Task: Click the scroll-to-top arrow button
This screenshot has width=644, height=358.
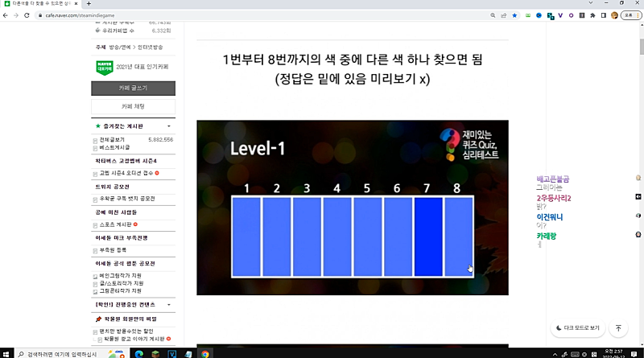Action: coord(618,328)
